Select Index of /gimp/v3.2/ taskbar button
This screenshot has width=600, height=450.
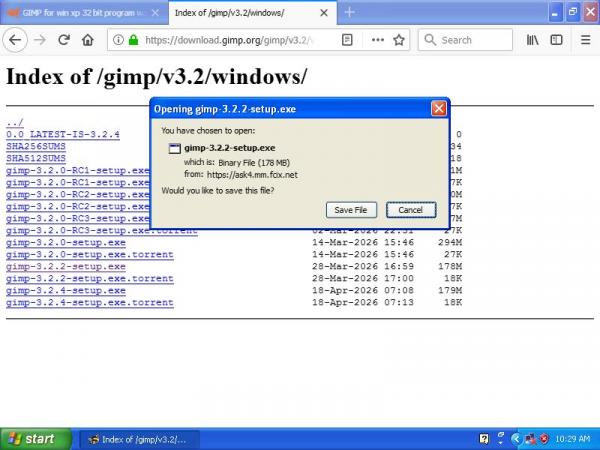pyautogui.click(x=139, y=439)
